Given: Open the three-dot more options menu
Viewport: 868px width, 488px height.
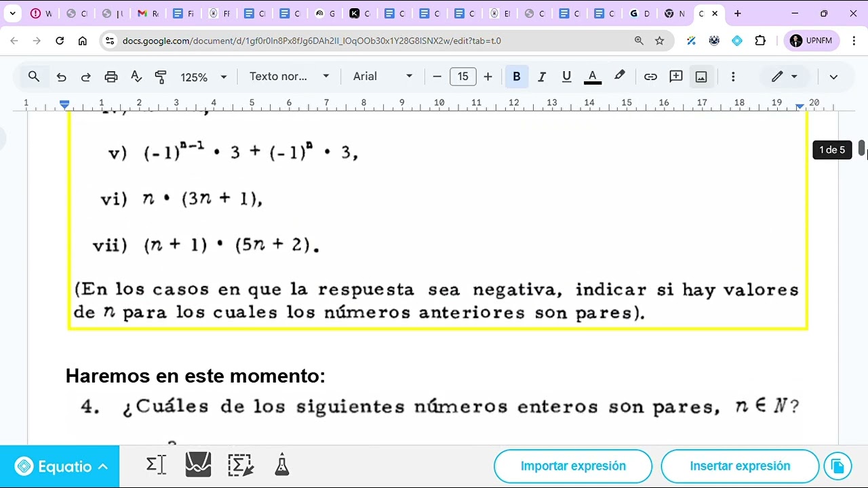Looking at the screenshot, I should (733, 77).
